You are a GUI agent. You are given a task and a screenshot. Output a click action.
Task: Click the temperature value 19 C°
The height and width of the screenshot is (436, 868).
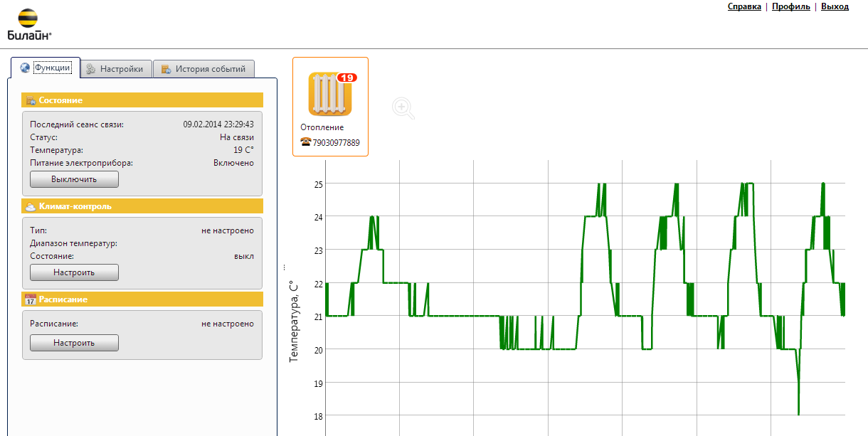tap(243, 150)
